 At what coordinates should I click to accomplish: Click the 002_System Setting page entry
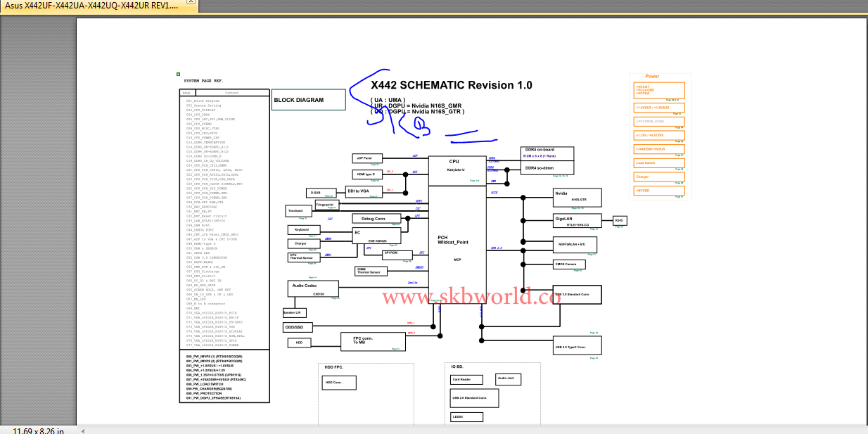click(203, 106)
